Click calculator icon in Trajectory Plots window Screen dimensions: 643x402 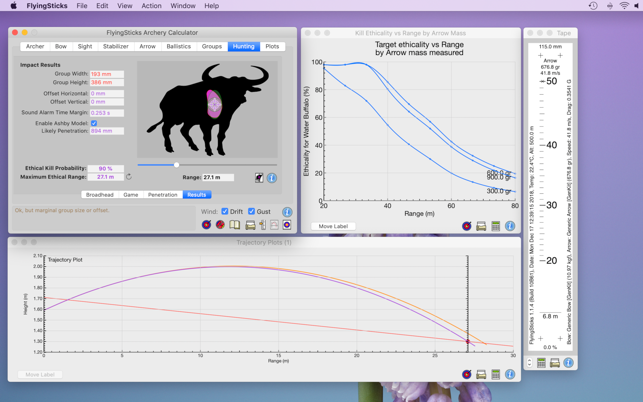pyautogui.click(x=495, y=374)
